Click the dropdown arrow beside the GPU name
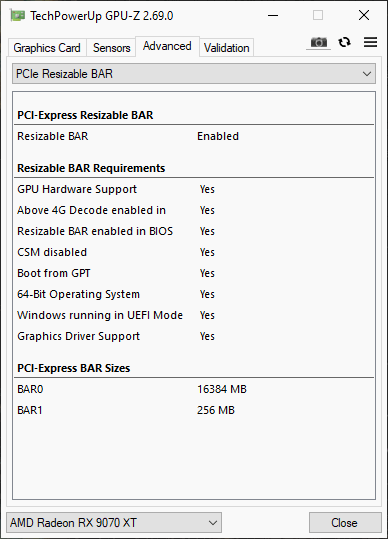388x539 pixels. click(213, 522)
